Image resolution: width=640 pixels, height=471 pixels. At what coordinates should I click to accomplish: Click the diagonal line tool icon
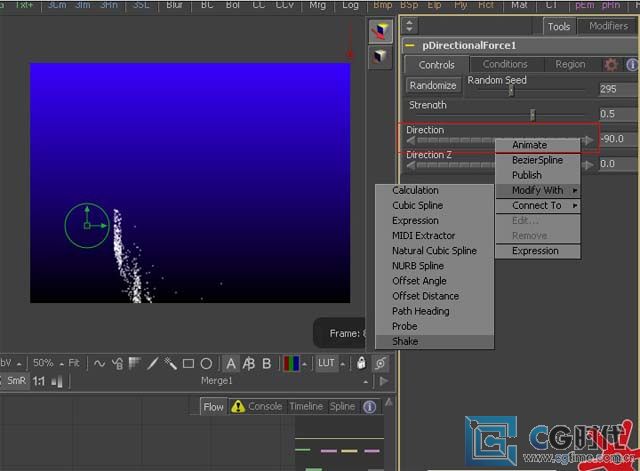(153, 363)
